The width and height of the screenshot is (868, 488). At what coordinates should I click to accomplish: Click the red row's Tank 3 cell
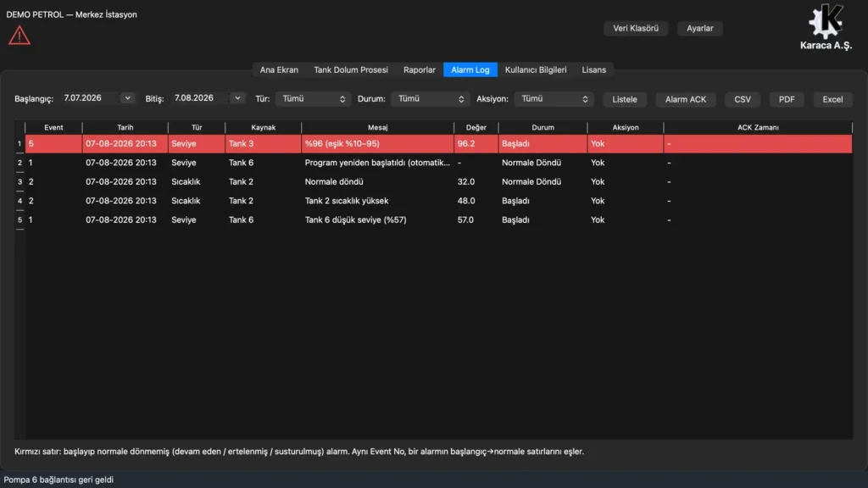point(263,144)
